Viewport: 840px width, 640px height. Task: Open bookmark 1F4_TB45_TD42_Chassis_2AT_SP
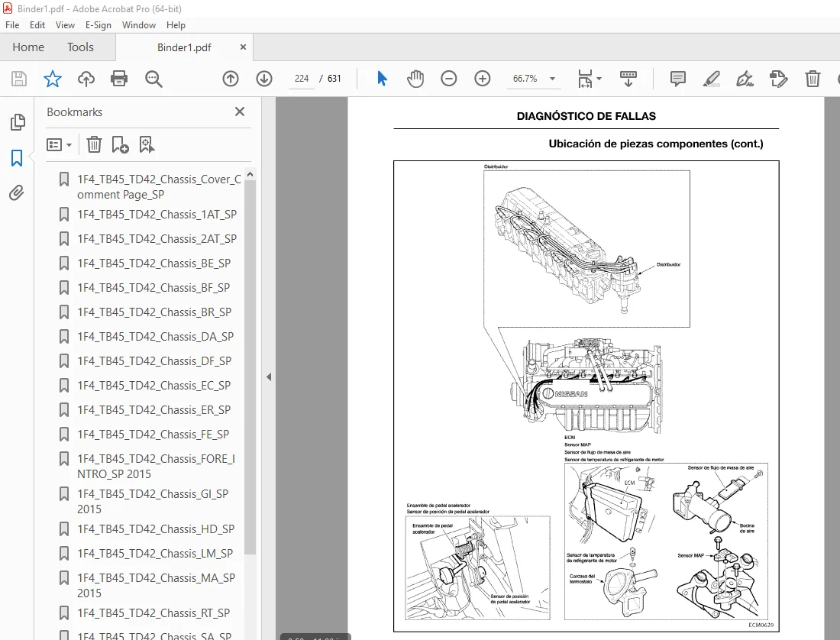(x=157, y=239)
